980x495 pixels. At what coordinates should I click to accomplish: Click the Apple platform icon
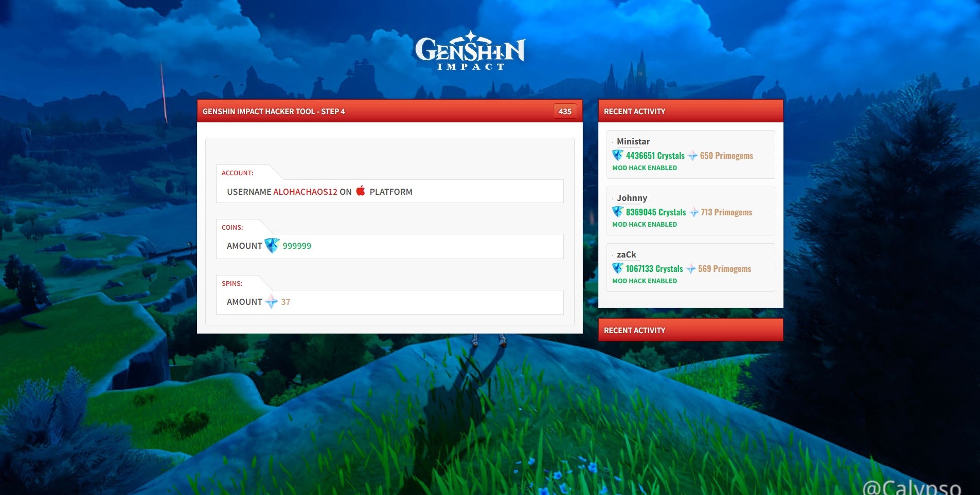pos(361,191)
